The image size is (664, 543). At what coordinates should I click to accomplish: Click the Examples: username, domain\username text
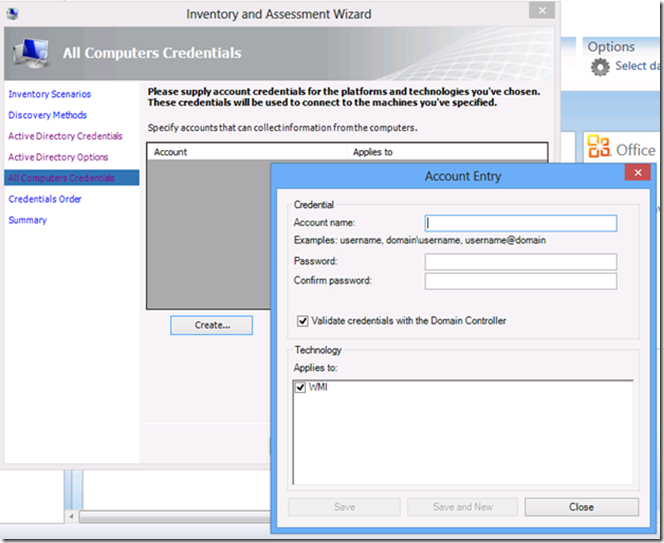pyautogui.click(x=420, y=240)
